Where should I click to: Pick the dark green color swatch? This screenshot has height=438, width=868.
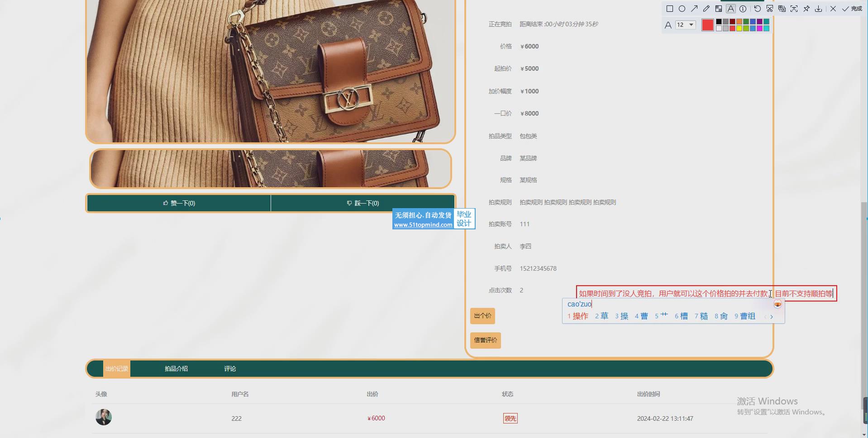[x=746, y=21]
